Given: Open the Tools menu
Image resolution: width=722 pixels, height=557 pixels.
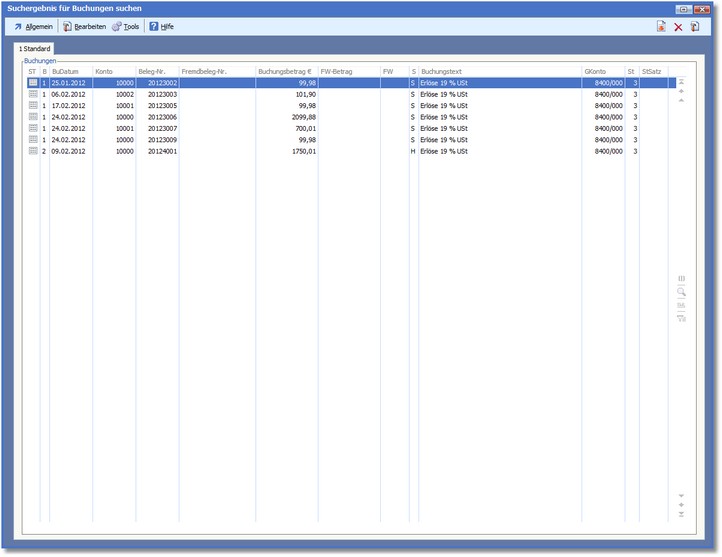Looking at the screenshot, I should click(x=126, y=26).
